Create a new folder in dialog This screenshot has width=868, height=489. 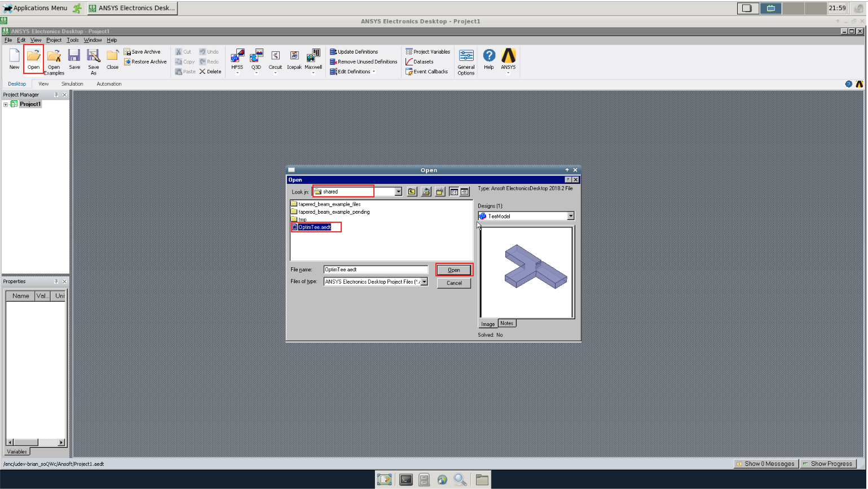pos(440,192)
